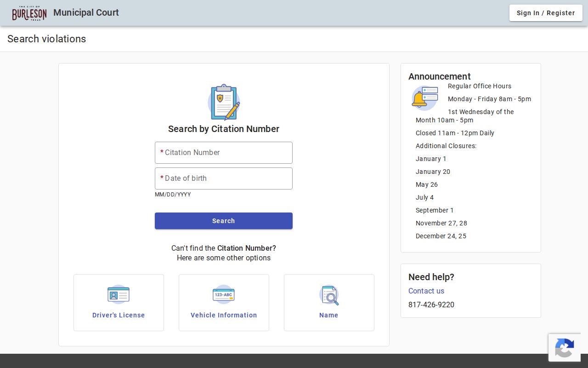588x368 pixels.
Task: Click the Announcement heading
Action: (x=440, y=76)
